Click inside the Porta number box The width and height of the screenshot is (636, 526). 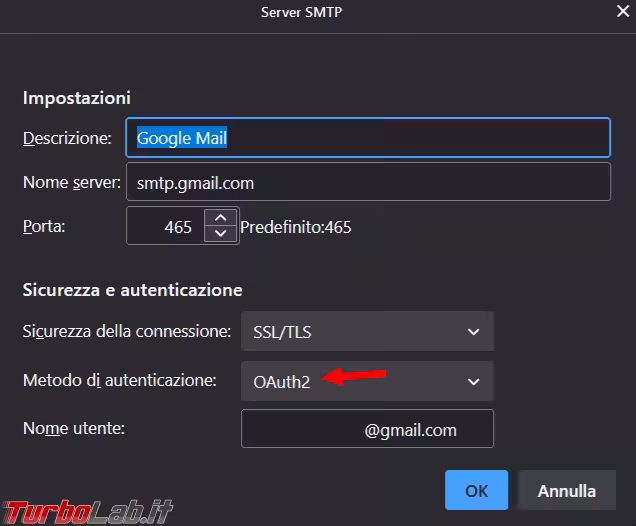tap(166, 227)
